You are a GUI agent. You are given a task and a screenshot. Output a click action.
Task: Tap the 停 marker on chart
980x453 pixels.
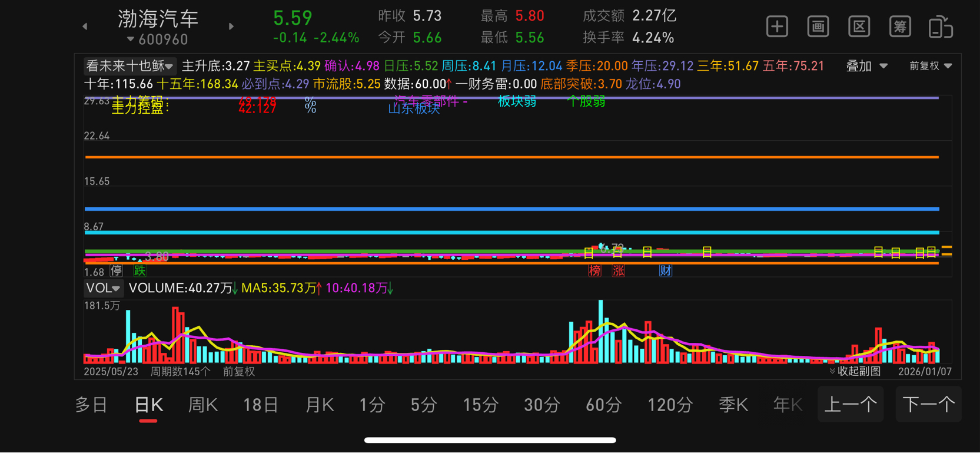[x=117, y=270]
